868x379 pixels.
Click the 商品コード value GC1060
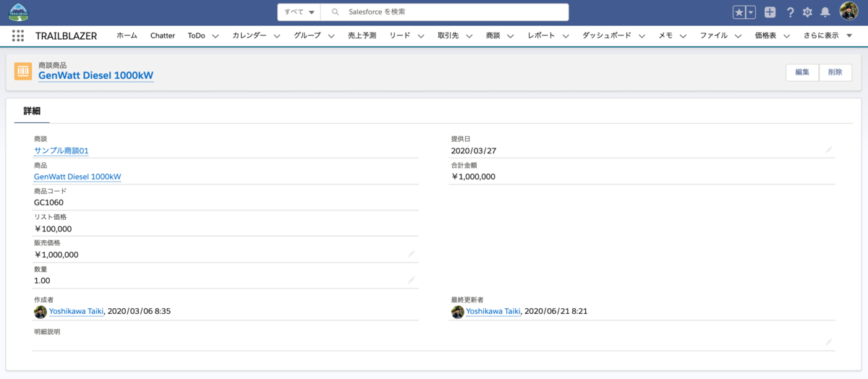click(x=49, y=203)
